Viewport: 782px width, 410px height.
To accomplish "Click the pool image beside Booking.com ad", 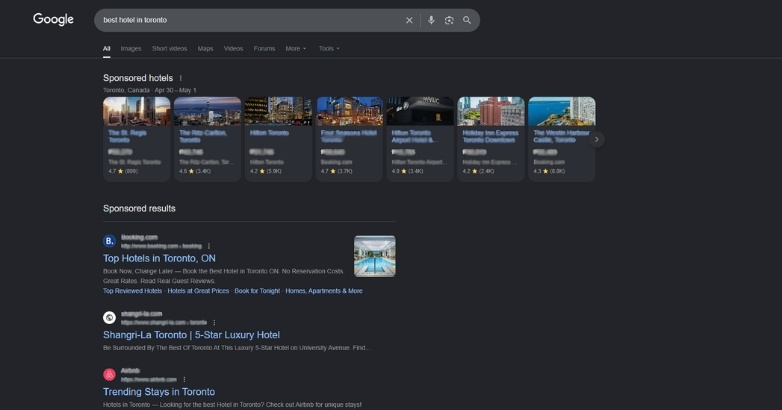I will (375, 256).
